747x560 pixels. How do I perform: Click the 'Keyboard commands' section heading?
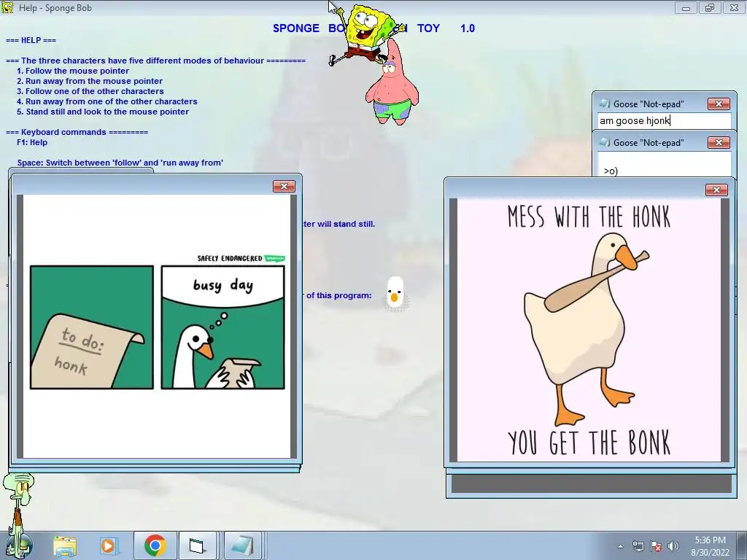(77, 133)
